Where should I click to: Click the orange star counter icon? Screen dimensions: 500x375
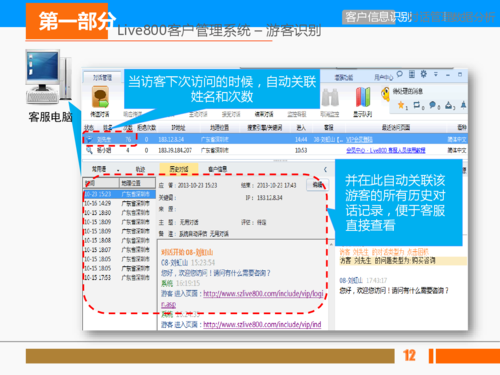tap(401, 105)
